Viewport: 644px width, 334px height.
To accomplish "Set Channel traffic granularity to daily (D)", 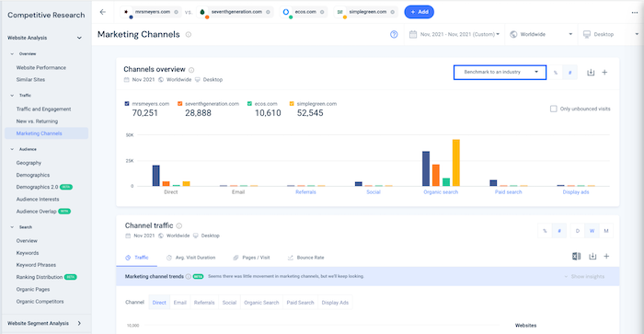I will click(578, 231).
